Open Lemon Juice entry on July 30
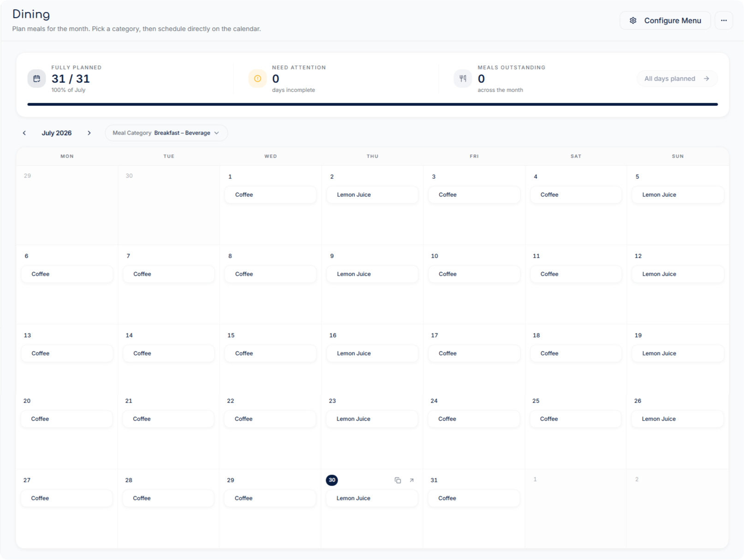The height and width of the screenshot is (560, 744). click(372, 498)
